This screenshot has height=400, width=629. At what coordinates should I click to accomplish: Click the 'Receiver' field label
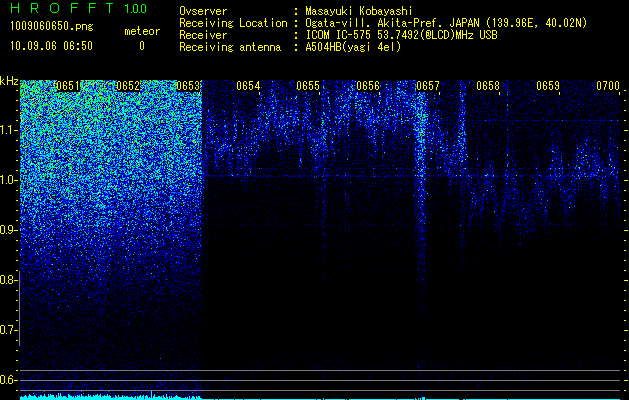[x=203, y=35]
